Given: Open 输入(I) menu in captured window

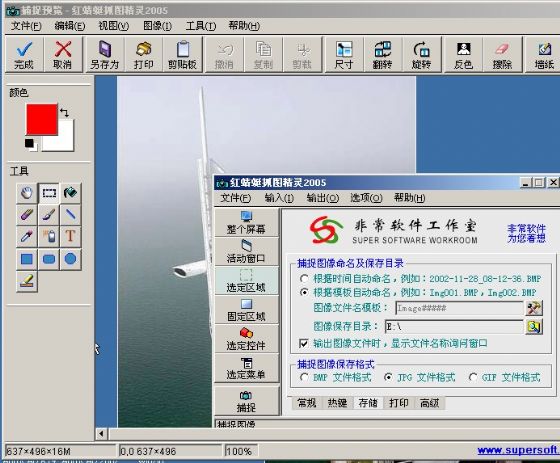Looking at the screenshot, I should point(279,198).
